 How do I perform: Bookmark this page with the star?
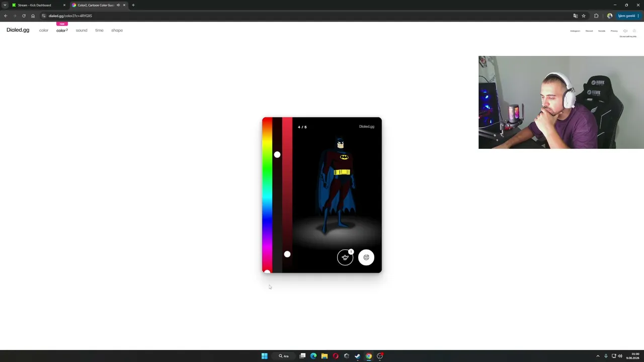pos(584,16)
